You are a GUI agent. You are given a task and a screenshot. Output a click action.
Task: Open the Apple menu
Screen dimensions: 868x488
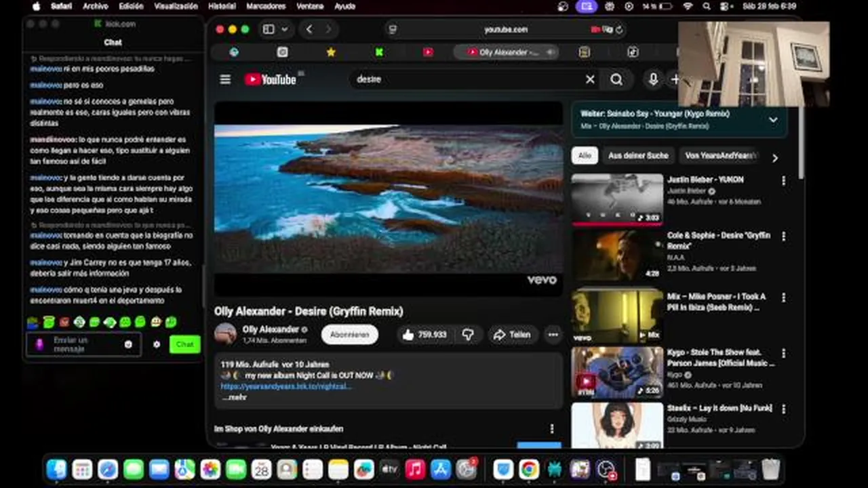36,6
